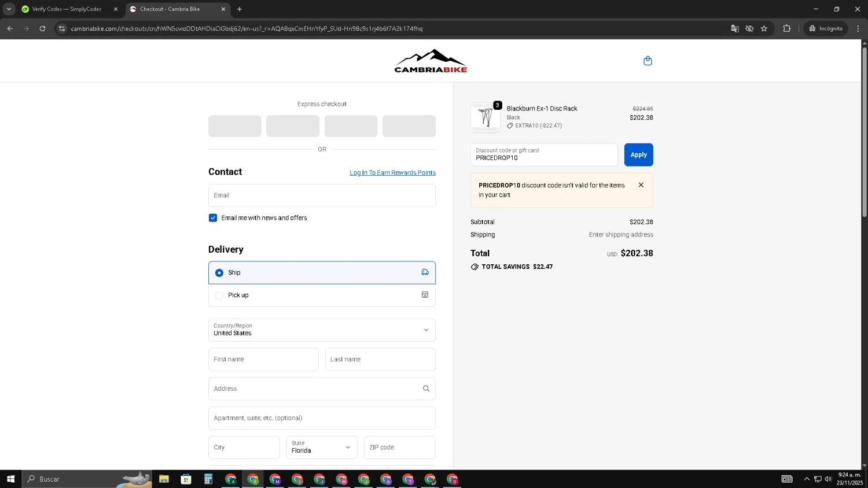Viewport: 868px width, 488px height.
Task: Close the Checkout - Cambria Bike tab
Action: click(x=223, y=9)
